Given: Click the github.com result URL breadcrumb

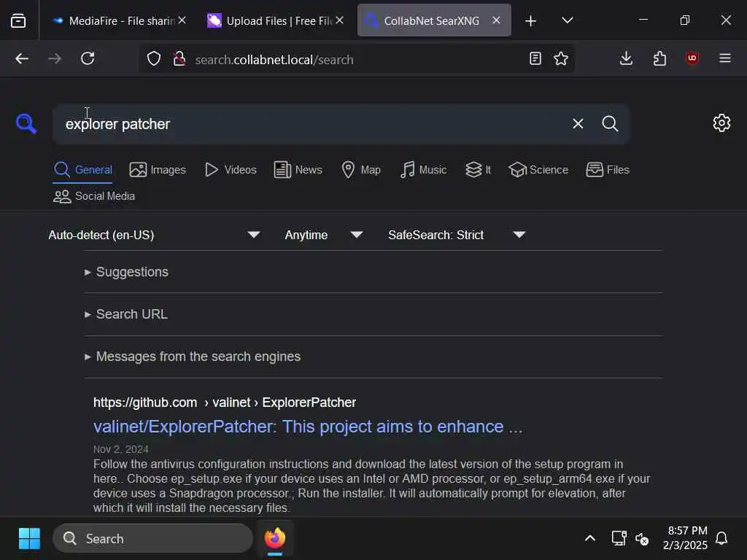Looking at the screenshot, I should [x=225, y=402].
